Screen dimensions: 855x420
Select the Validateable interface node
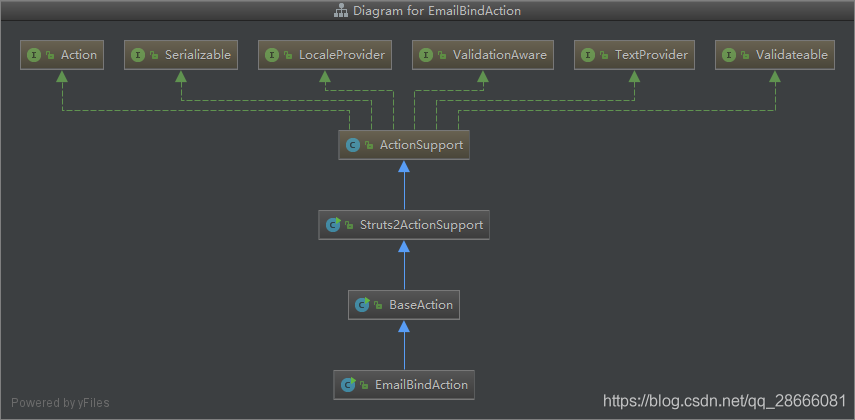[x=775, y=55]
